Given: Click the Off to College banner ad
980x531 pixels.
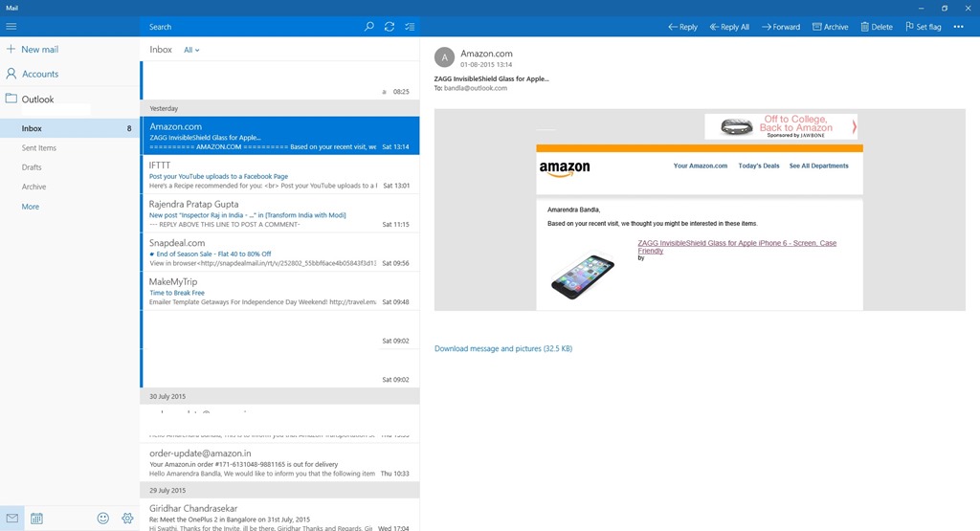Looking at the screenshot, I should coord(781,126).
